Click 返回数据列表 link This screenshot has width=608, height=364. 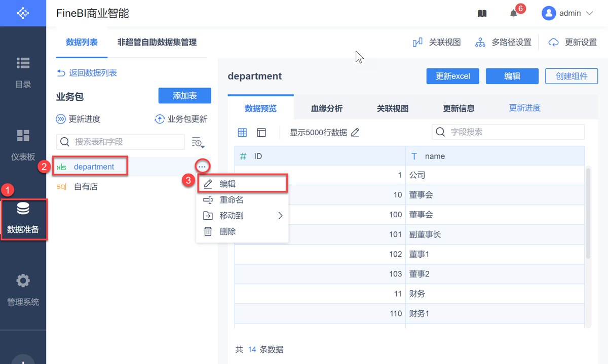(x=87, y=73)
